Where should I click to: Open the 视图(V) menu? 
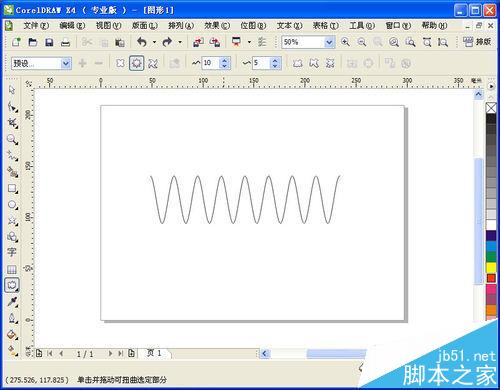[x=108, y=25]
